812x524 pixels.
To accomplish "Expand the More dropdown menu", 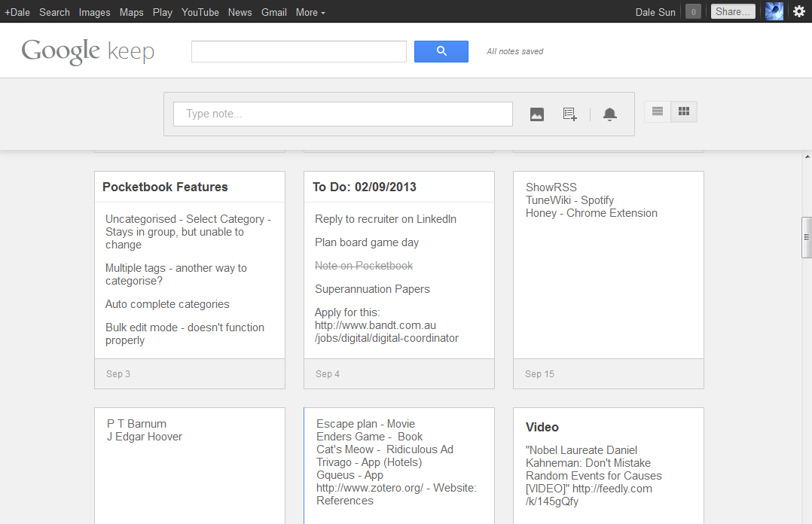I will (x=310, y=12).
